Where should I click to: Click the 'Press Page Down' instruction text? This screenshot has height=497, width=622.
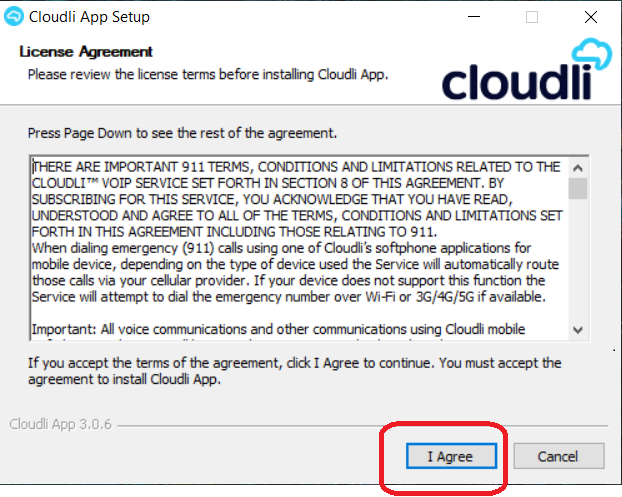click(x=182, y=133)
